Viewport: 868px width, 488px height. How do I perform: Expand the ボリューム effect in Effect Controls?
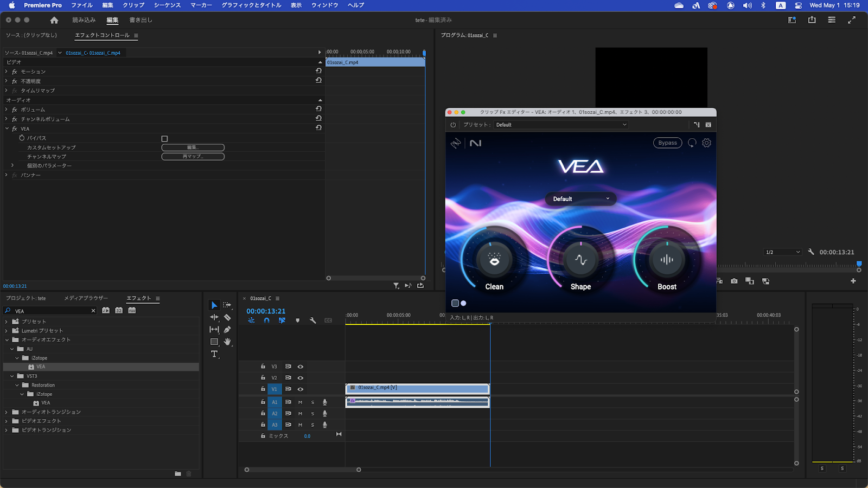coord(7,109)
